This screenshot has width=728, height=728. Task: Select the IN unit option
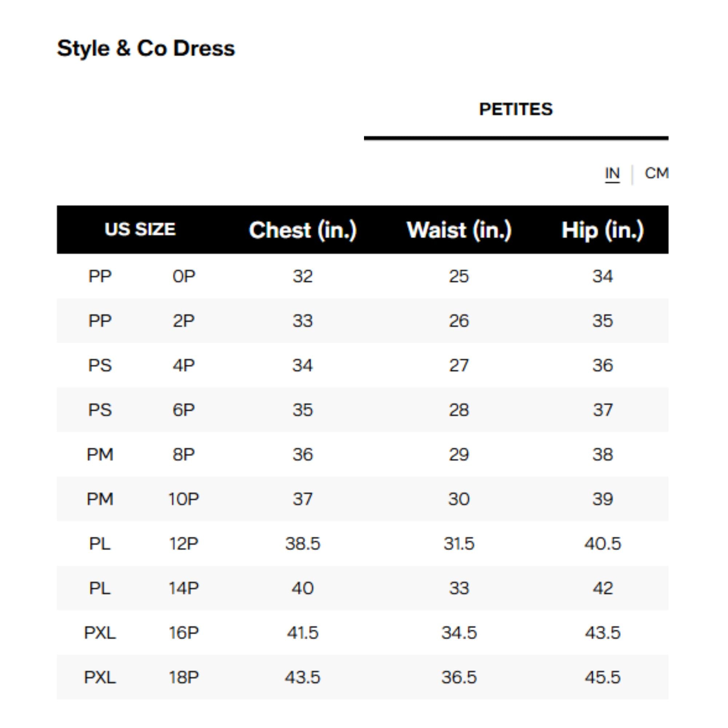pos(612,174)
